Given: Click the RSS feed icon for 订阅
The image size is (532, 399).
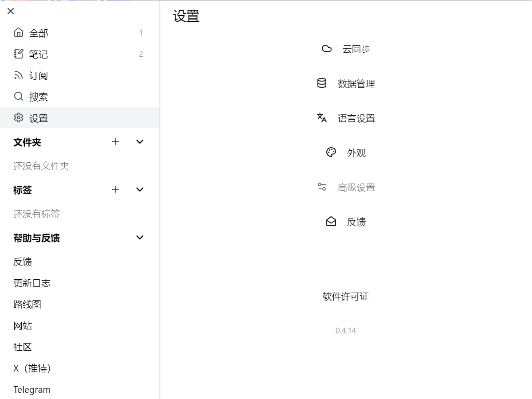Looking at the screenshot, I should pos(19,75).
